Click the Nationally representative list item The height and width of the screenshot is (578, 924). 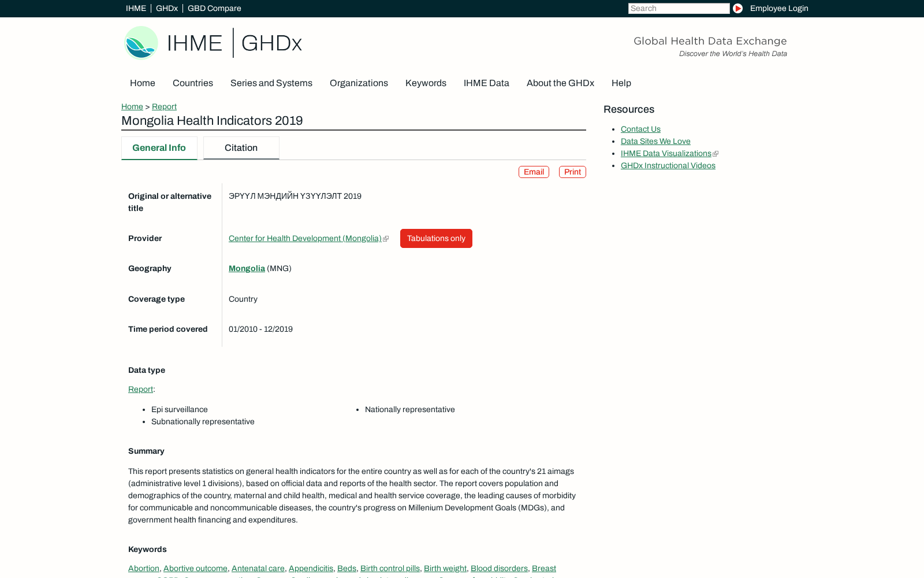click(410, 409)
